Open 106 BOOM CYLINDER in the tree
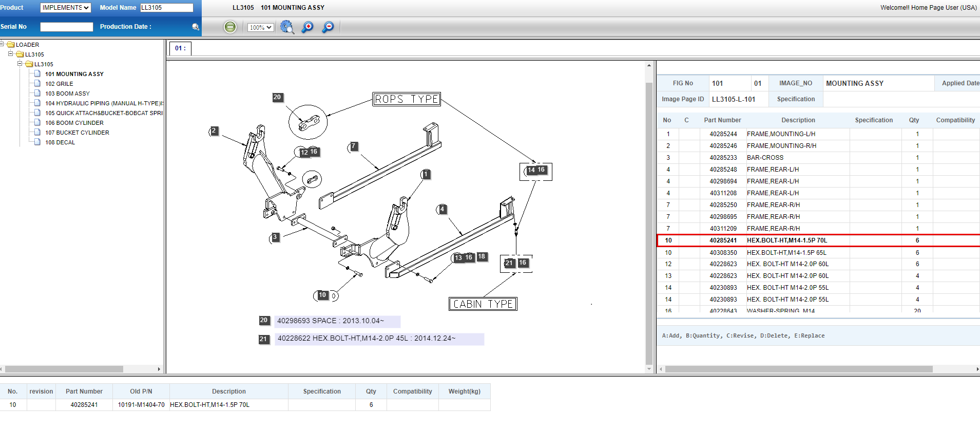 (74, 123)
